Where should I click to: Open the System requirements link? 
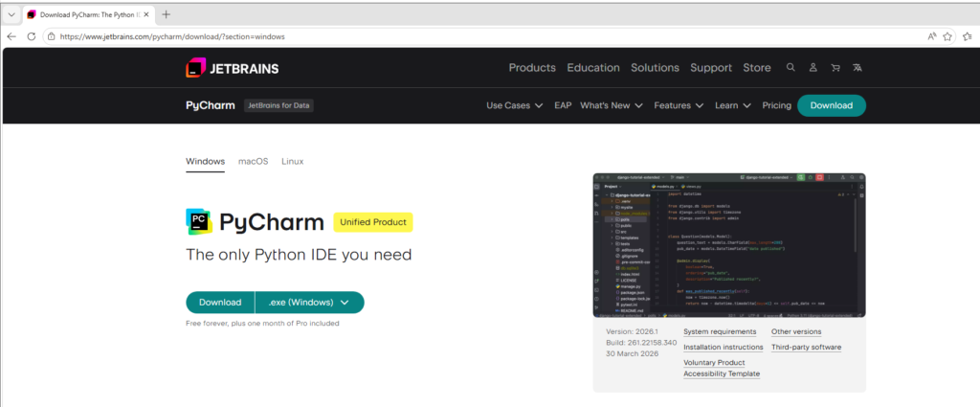720,331
